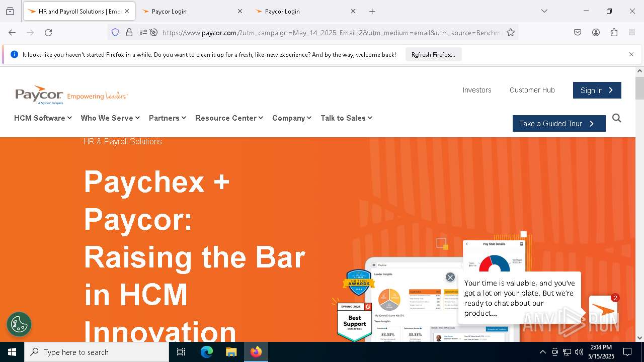Open Firefox account menu
Screen dimensions: 644x362
pyautogui.click(x=596, y=33)
